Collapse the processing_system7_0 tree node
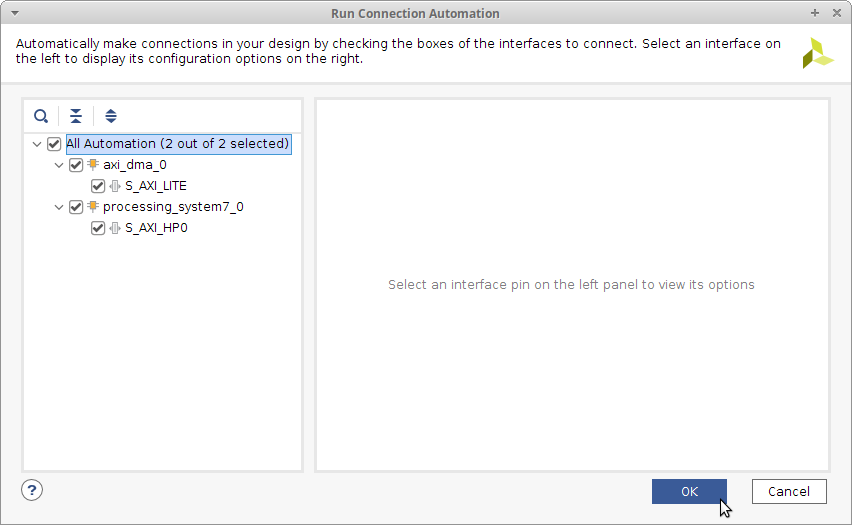The height and width of the screenshot is (525, 852). [x=59, y=207]
